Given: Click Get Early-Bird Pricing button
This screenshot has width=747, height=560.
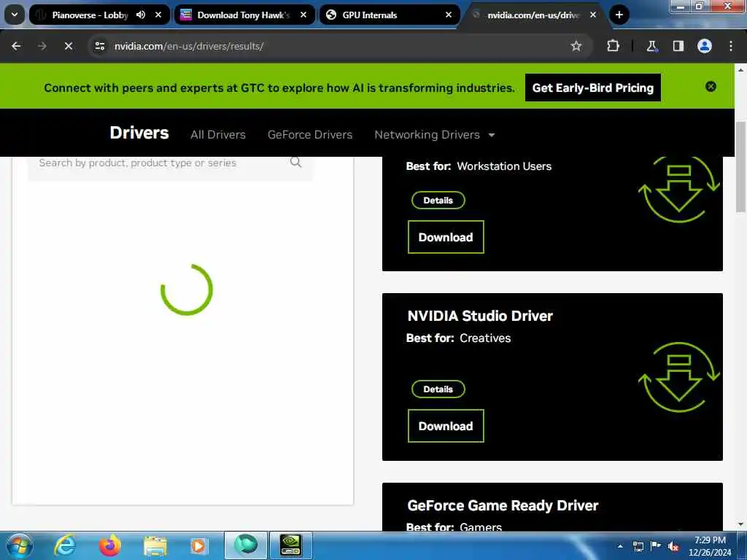Looking at the screenshot, I should click(x=592, y=87).
